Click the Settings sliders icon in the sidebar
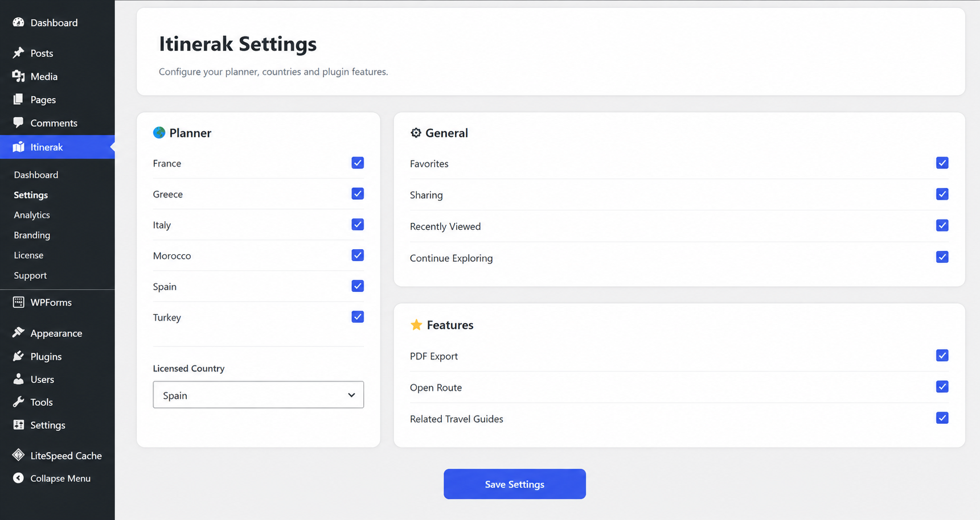This screenshot has width=980, height=520. (x=18, y=425)
